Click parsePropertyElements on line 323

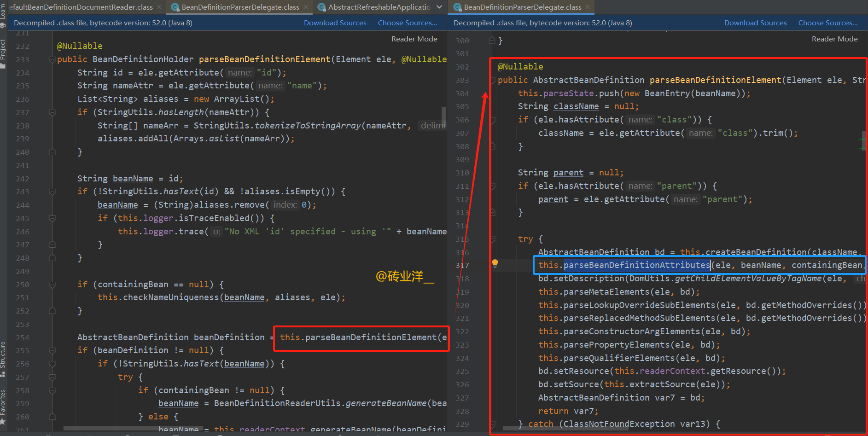617,345
